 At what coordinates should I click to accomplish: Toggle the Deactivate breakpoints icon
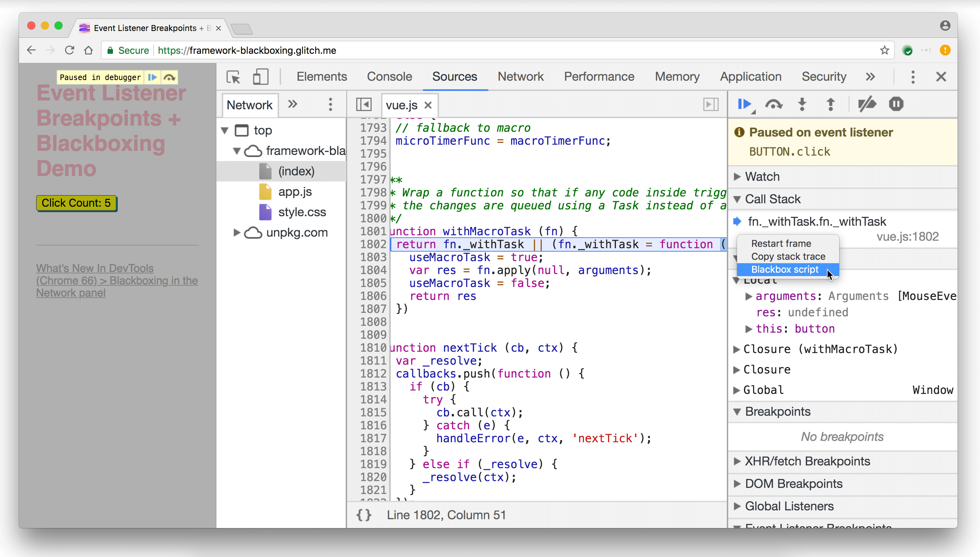868,105
